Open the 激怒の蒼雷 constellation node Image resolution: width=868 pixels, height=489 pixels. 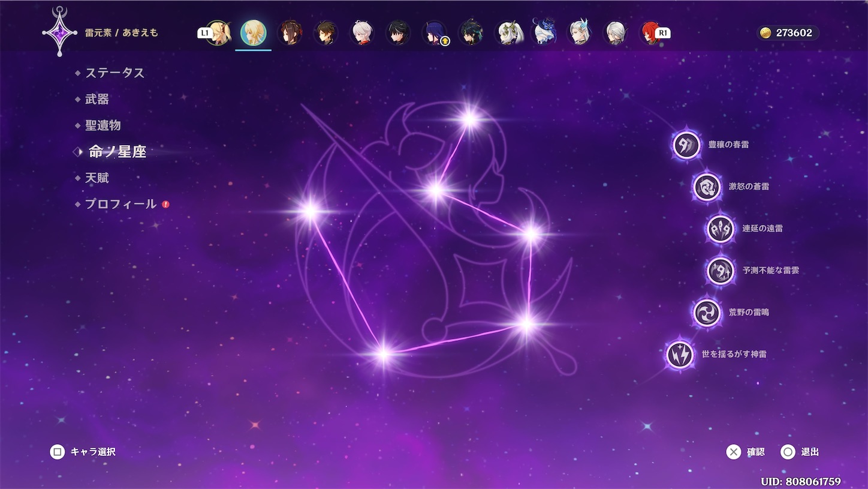click(707, 187)
